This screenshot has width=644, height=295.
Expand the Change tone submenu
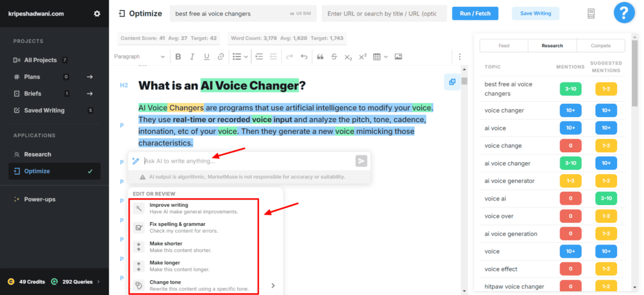click(273, 286)
